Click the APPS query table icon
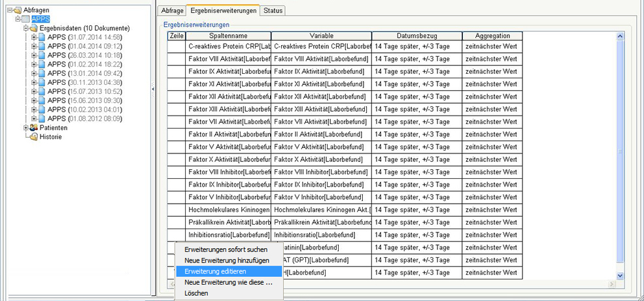 pyautogui.click(x=25, y=19)
